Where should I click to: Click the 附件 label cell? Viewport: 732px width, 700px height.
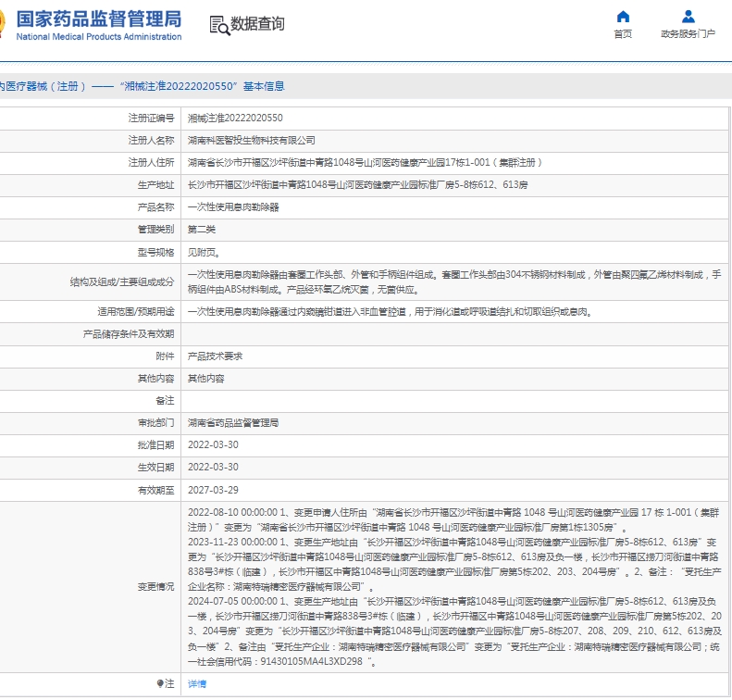tap(166, 356)
